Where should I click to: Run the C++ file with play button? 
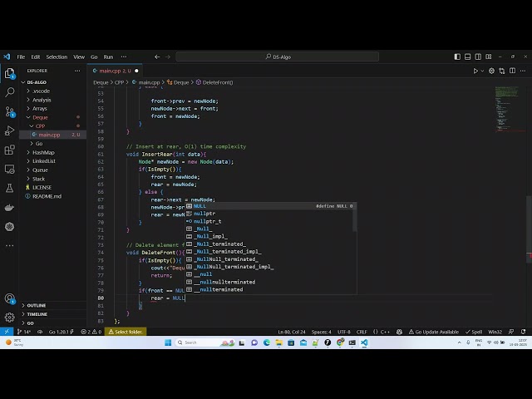point(475,71)
